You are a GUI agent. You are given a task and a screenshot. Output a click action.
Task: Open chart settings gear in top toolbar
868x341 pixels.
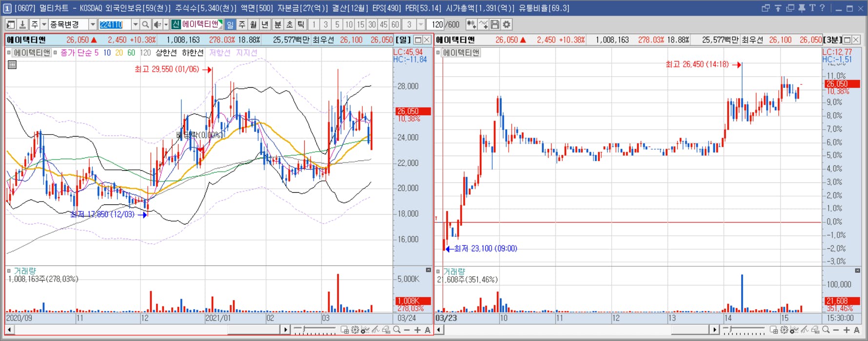tap(507, 24)
